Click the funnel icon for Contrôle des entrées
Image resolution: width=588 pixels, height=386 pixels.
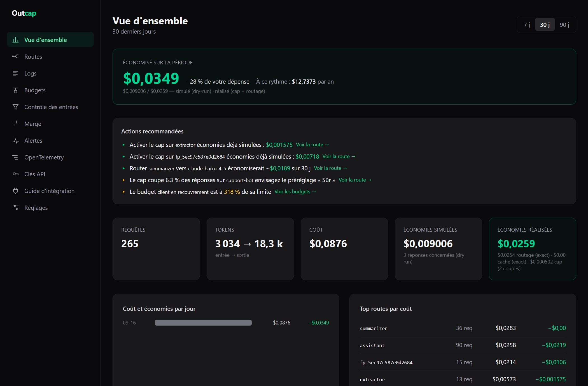[x=16, y=107]
